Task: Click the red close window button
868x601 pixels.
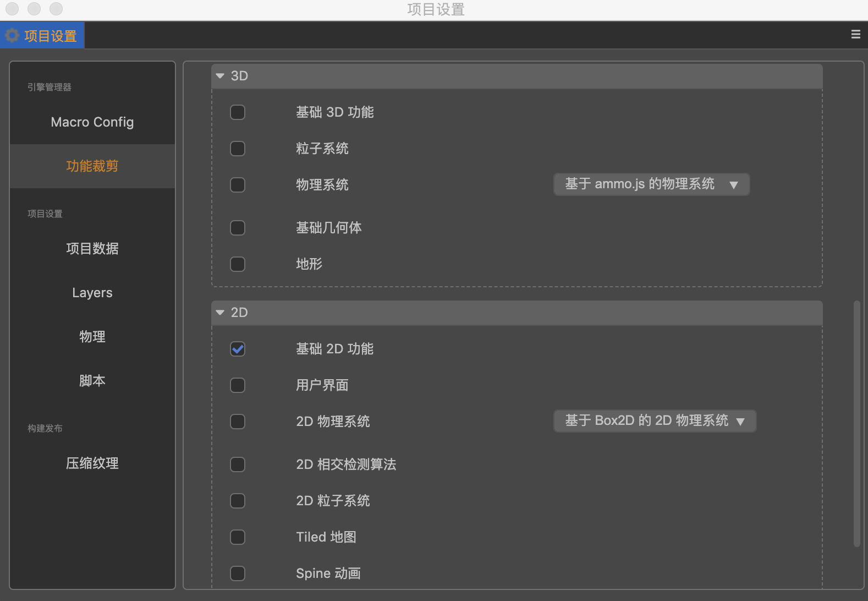Action: [12, 9]
